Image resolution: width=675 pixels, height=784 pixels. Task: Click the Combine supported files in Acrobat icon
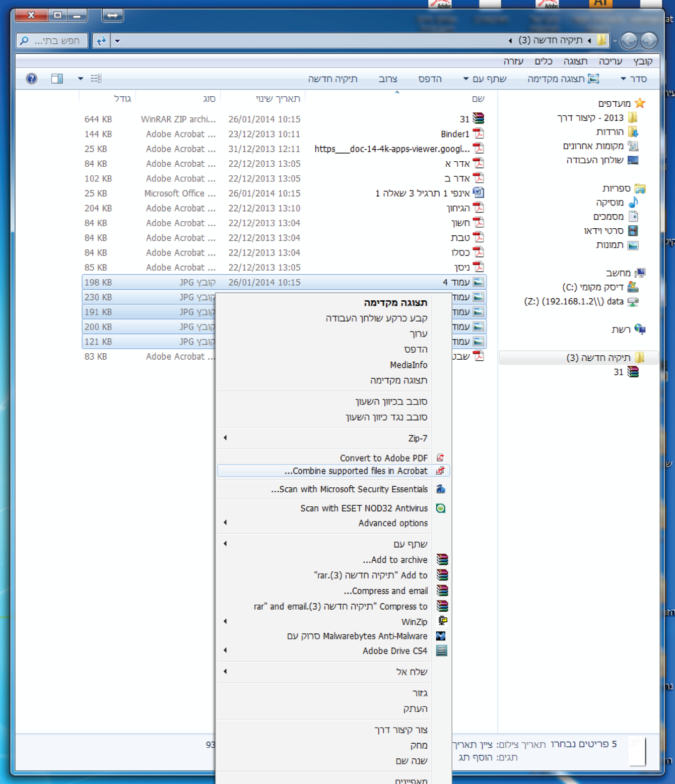(x=440, y=471)
